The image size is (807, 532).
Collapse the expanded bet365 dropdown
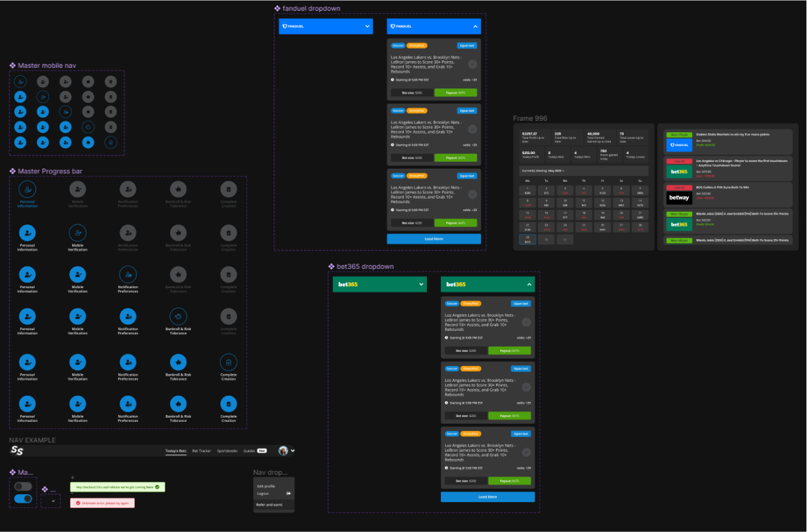pyautogui.click(x=529, y=284)
